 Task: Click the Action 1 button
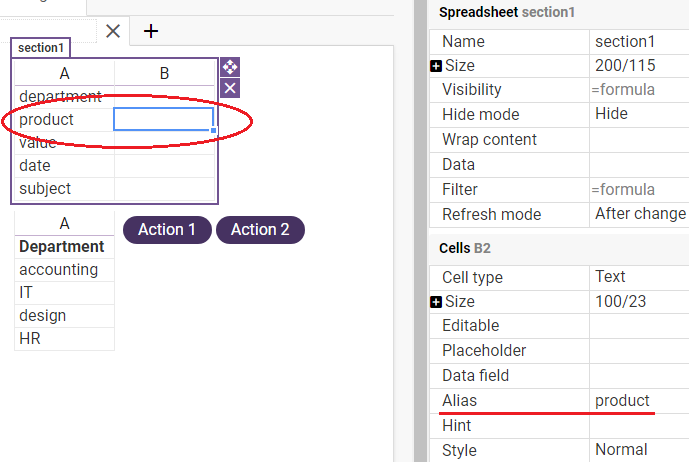click(167, 229)
